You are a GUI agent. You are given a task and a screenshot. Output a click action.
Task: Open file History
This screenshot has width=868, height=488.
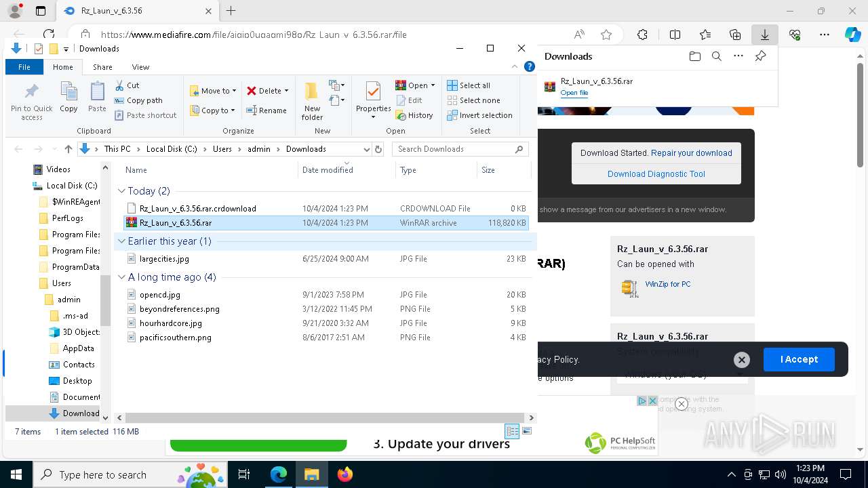(414, 115)
